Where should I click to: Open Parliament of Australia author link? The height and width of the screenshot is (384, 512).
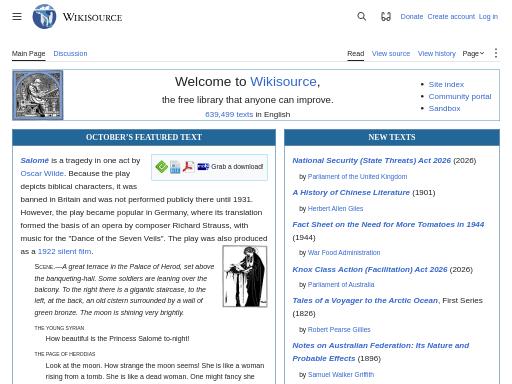pyautogui.click(x=341, y=285)
